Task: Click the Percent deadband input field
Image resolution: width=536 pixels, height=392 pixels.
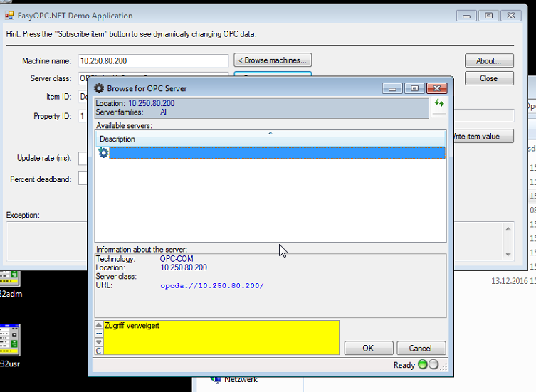Action: point(83,179)
